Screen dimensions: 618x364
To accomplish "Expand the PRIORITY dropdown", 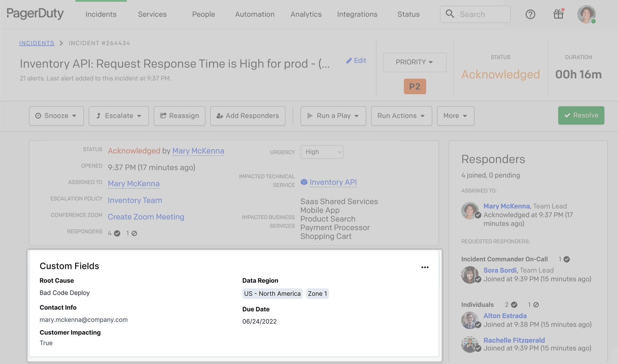I will [x=415, y=62].
